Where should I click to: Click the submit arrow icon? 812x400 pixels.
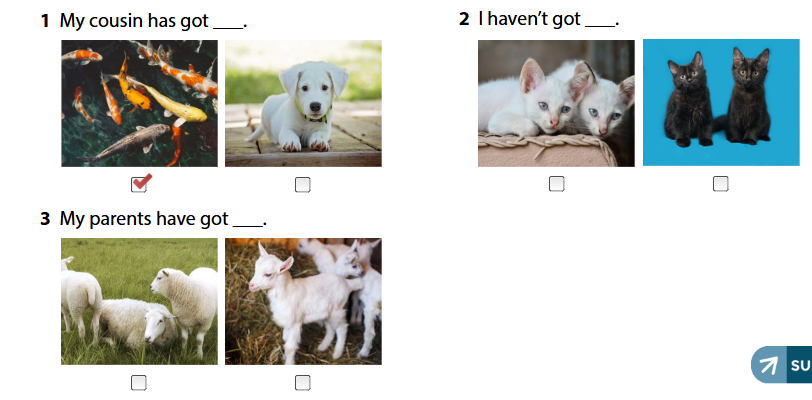[769, 365]
